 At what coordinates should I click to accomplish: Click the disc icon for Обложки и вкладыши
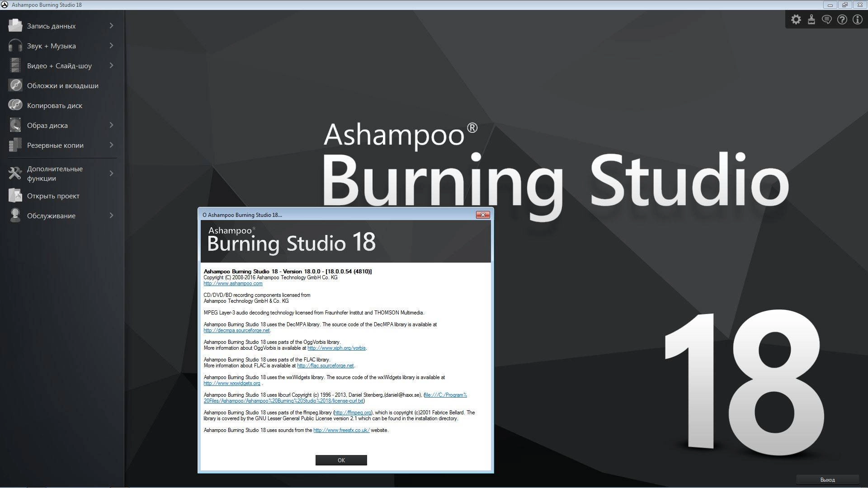[x=15, y=85]
